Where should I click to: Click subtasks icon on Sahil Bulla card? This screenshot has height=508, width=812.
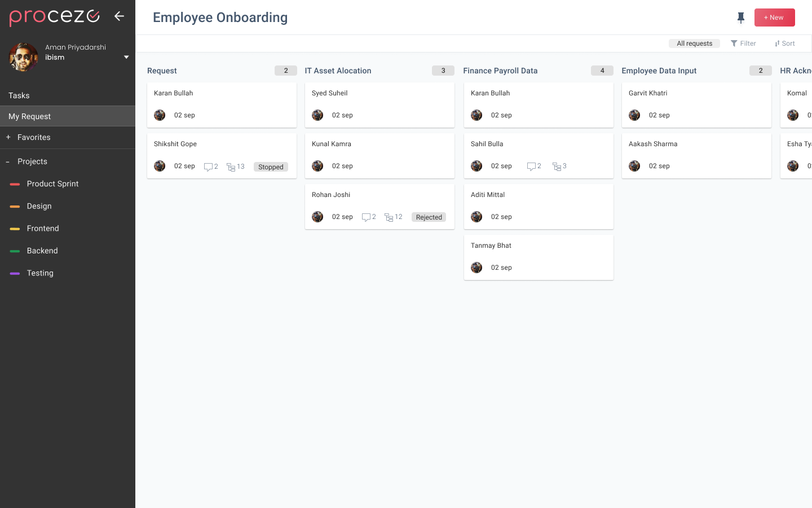coord(557,167)
